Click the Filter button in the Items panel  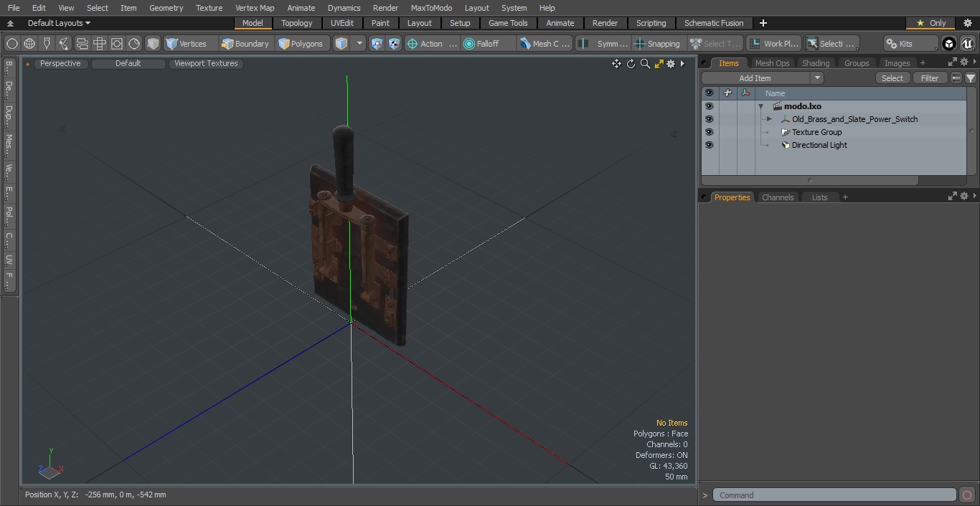coord(930,78)
